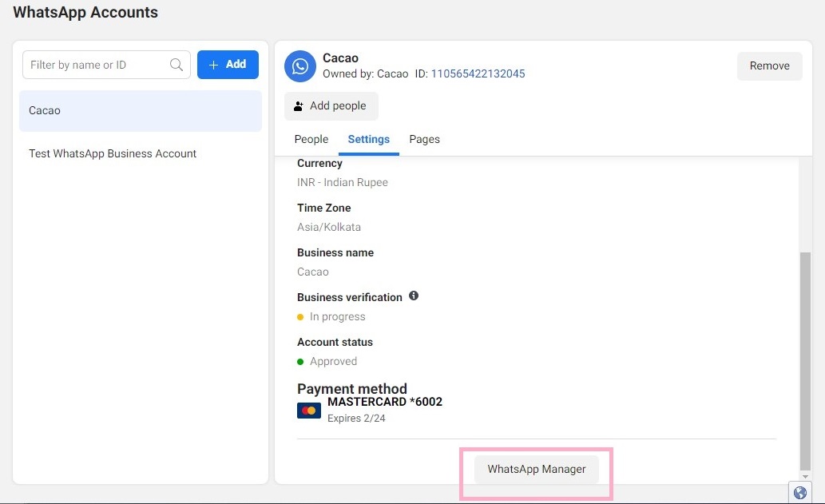
Task: Open WhatsApp Manager button
Action: (x=536, y=470)
